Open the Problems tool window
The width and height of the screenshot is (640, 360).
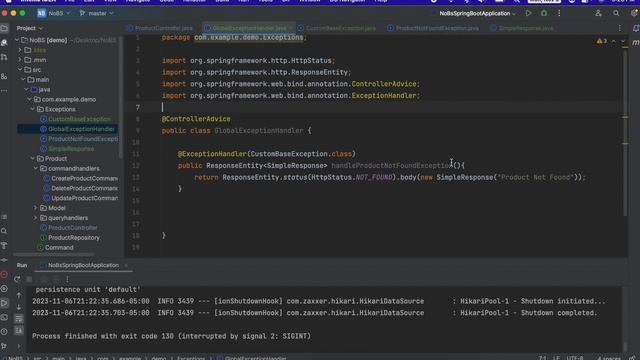tap(4, 331)
